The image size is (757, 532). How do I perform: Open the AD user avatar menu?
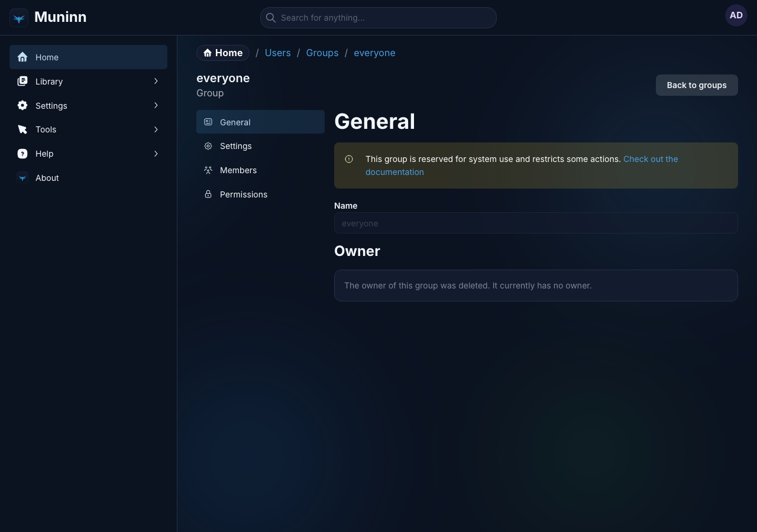pos(736,15)
